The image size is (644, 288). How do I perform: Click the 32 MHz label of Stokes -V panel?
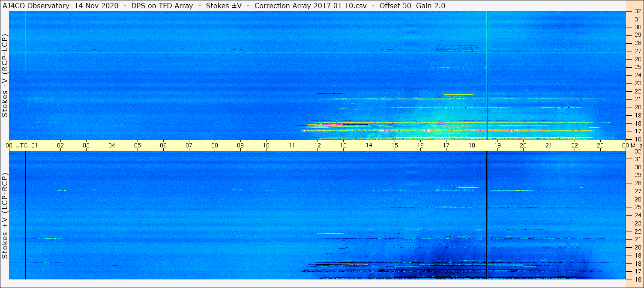click(x=637, y=11)
